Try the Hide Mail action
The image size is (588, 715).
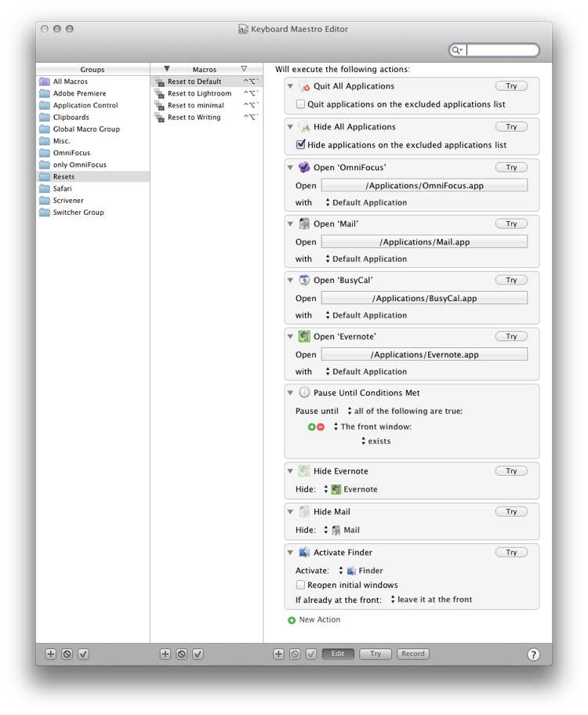pyautogui.click(x=511, y=512)
